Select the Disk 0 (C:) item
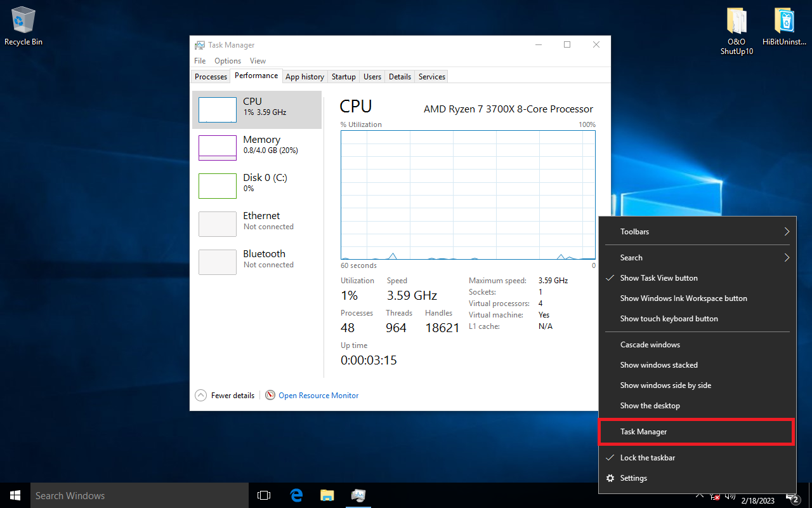The height and width of the screenshot is (508, 812). (x=257, y=185)
